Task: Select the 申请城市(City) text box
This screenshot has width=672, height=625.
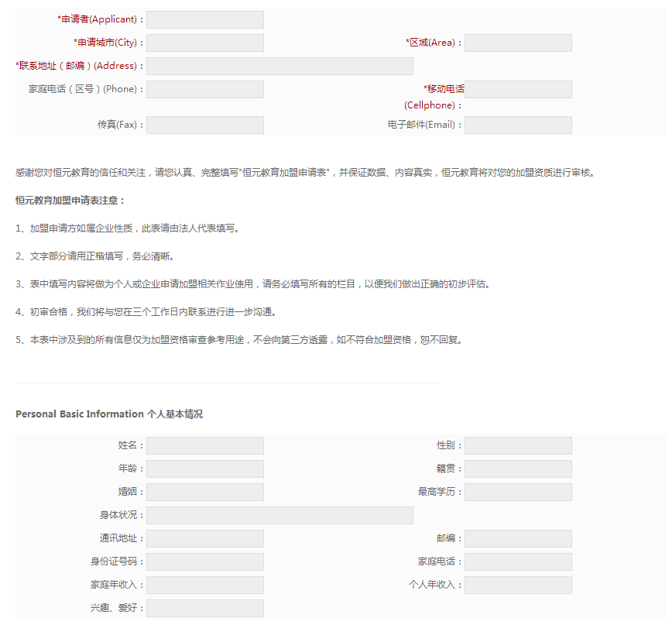Action: tap(204, 43)
